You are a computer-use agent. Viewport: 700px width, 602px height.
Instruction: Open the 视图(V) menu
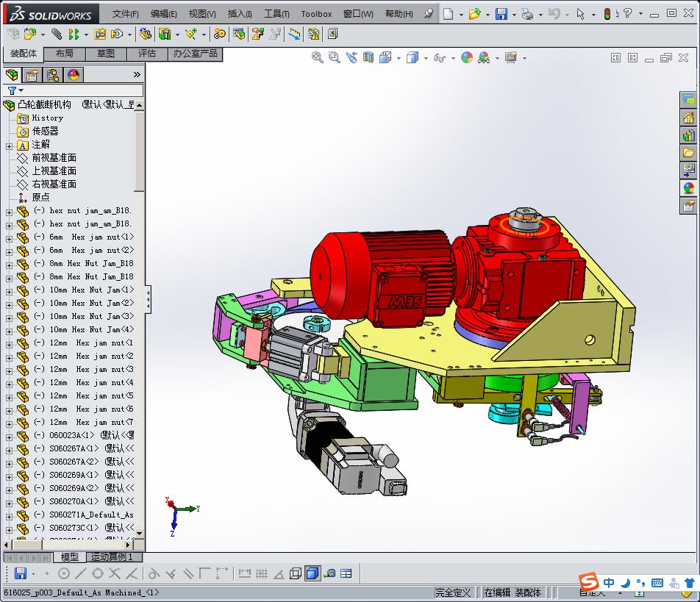click(x=201, y=14)
